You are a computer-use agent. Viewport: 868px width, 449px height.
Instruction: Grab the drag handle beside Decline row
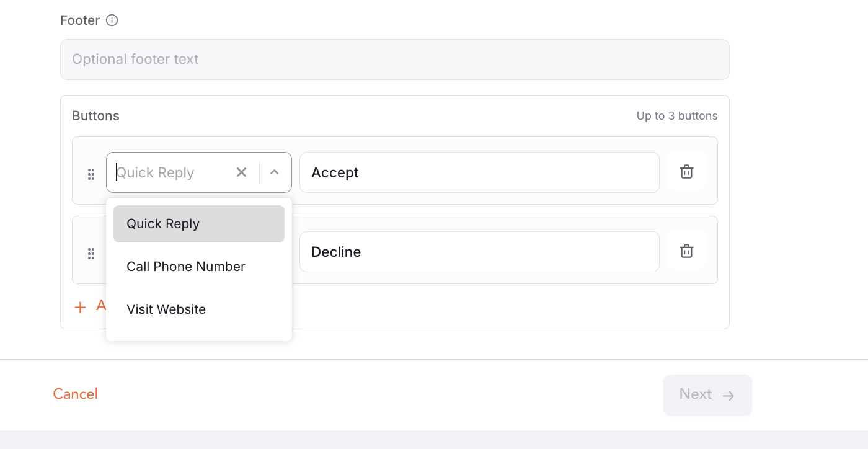(91, 254)
